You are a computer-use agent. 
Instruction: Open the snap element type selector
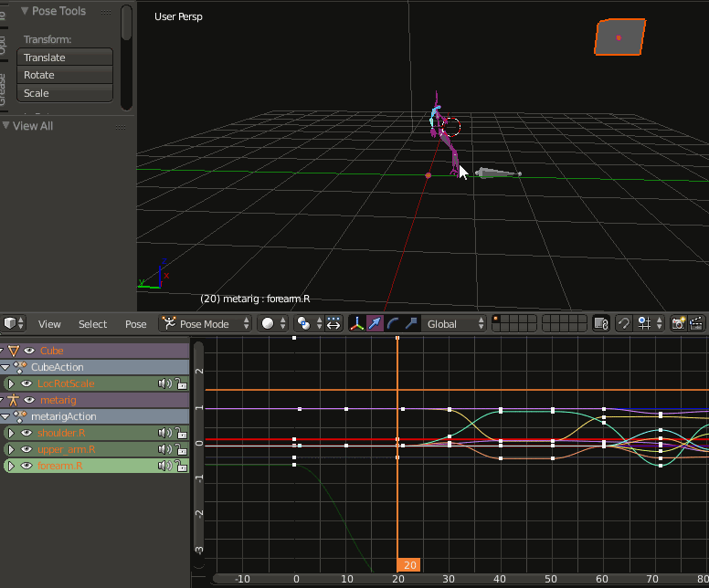click(650, 323)
